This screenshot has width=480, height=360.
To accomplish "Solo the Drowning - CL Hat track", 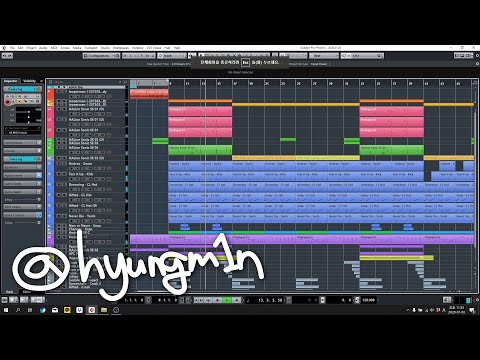I will point(63,184).
